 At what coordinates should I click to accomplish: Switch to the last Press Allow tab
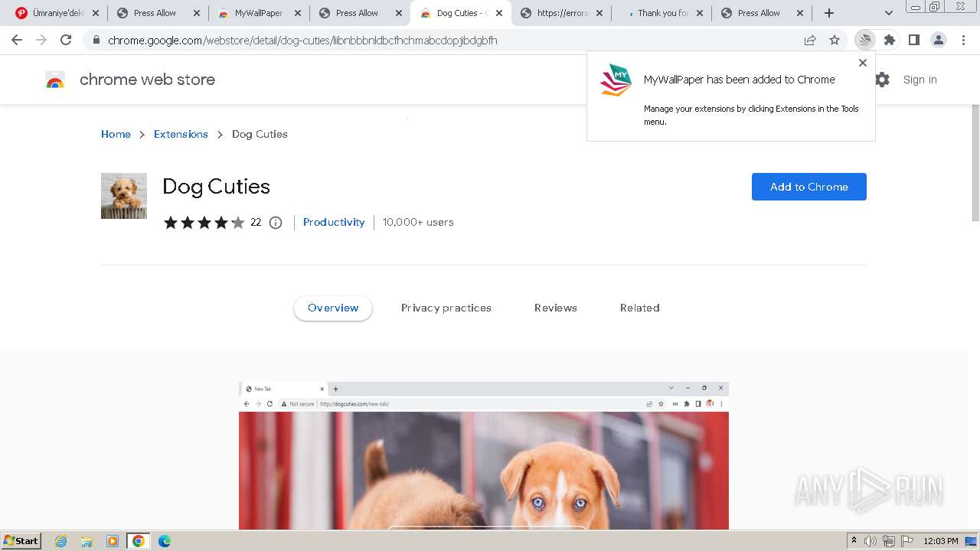tap(759, 13)
